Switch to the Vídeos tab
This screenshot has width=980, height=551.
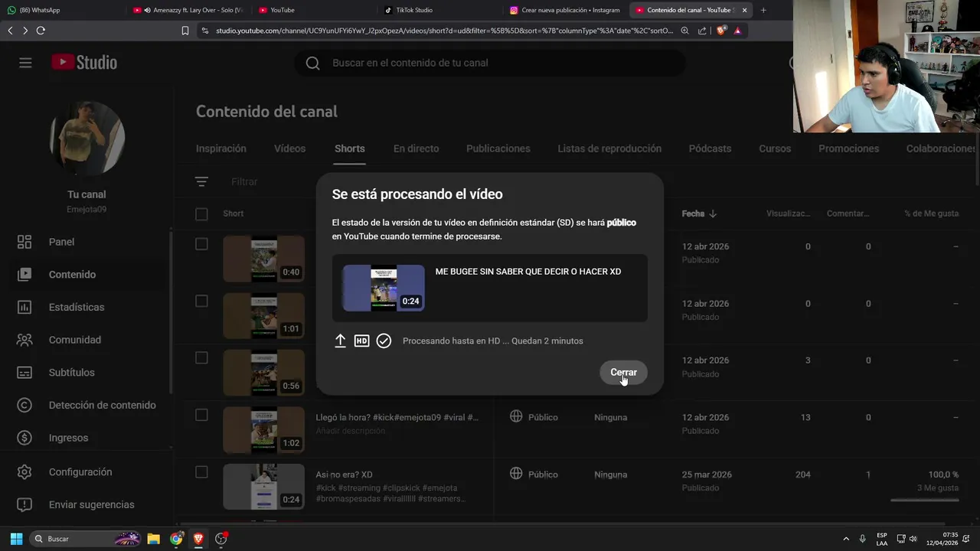pos(289,148)
